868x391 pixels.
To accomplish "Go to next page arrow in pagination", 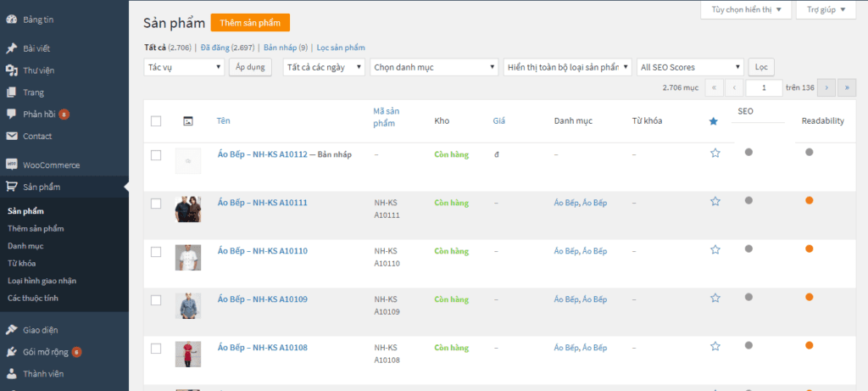I will tap(826, 87).
